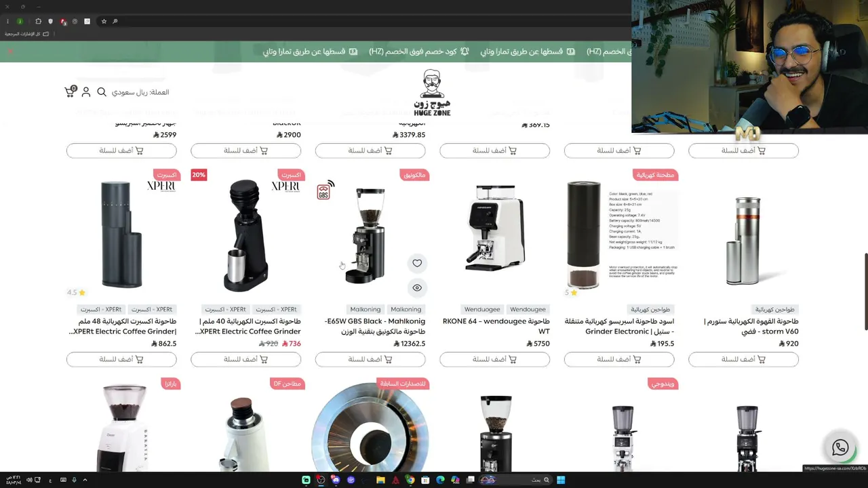
Task: Click the مطحنة كهربائية badge
Action: (x=655, y=175)
